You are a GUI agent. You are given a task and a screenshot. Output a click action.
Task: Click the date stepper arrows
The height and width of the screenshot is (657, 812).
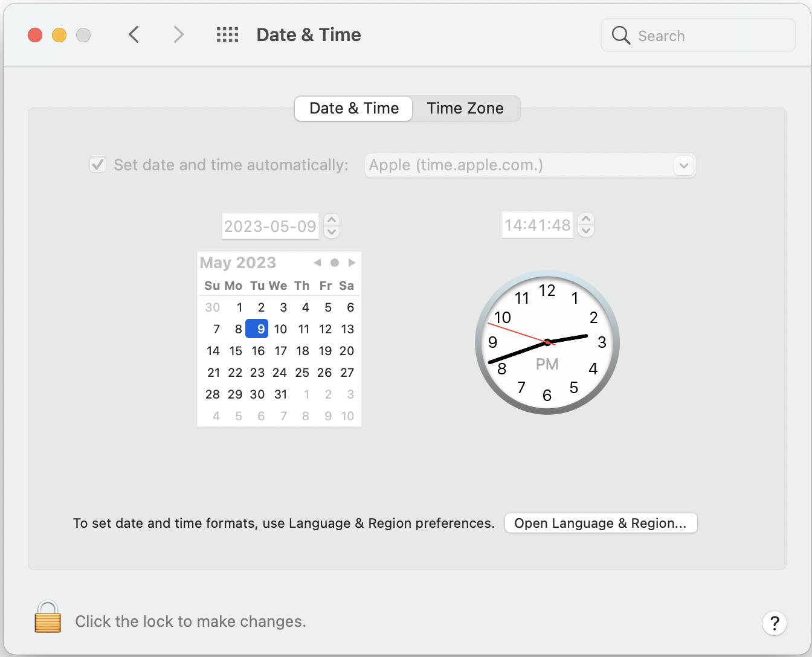[332, 226]
